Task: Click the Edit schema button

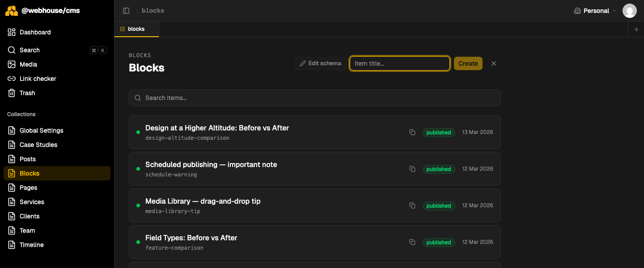Action: 320,63
